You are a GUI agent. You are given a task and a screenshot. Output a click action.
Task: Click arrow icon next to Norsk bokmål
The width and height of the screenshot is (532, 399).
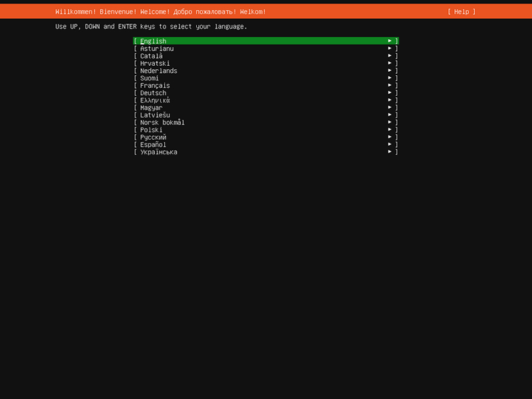tap(390, 122)
